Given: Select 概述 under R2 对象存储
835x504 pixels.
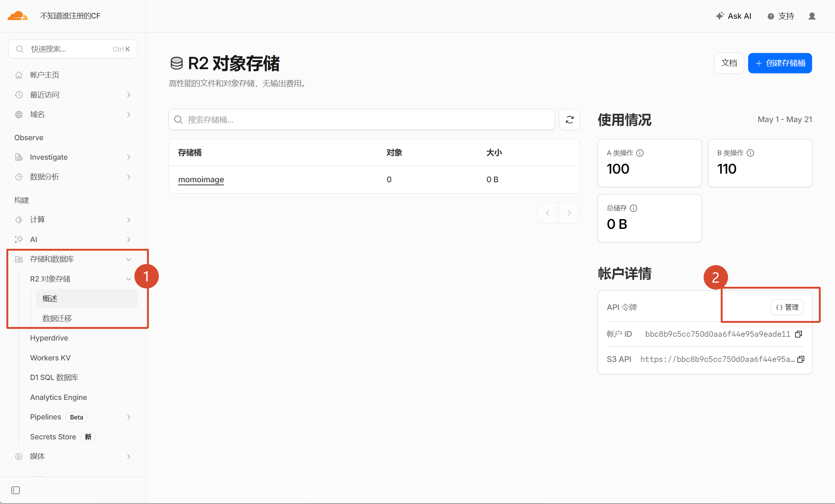Looking at the screenshot, I should coord(87,298).
